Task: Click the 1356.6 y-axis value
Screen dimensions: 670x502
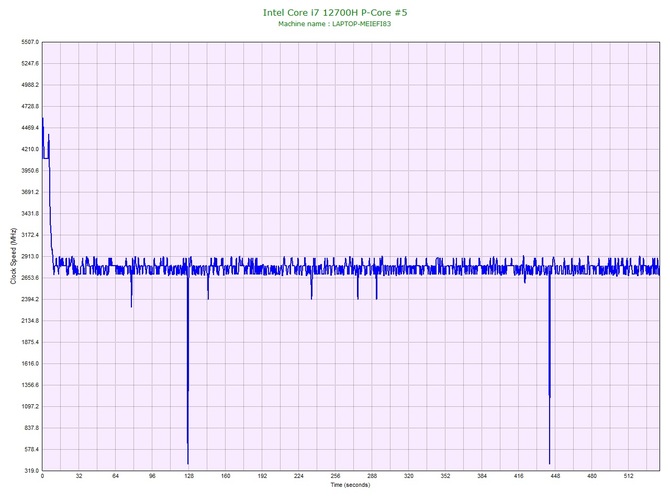Action: tap(30, 385)
